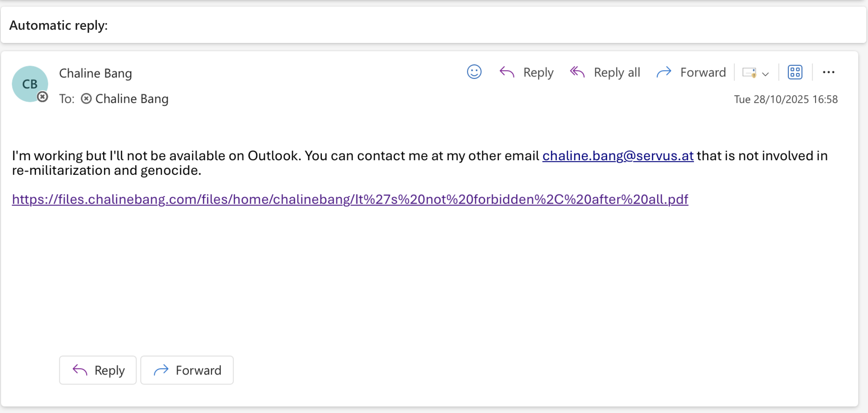Click the Forward arrow icon in toolbar

pyautogui.click(x=664, y=72)
